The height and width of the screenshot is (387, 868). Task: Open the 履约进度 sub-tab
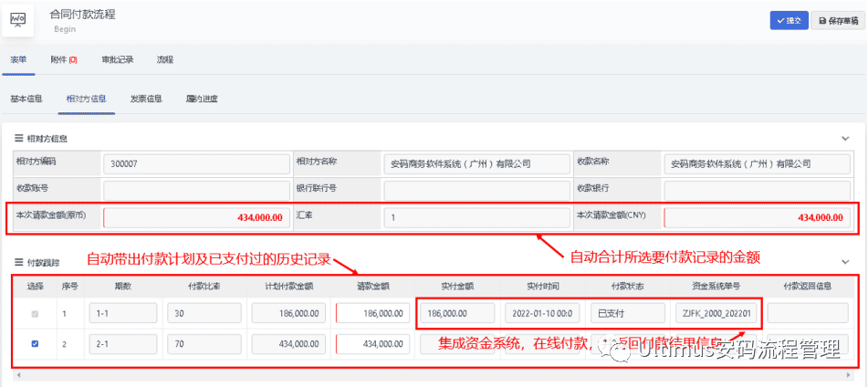[202, 99]
